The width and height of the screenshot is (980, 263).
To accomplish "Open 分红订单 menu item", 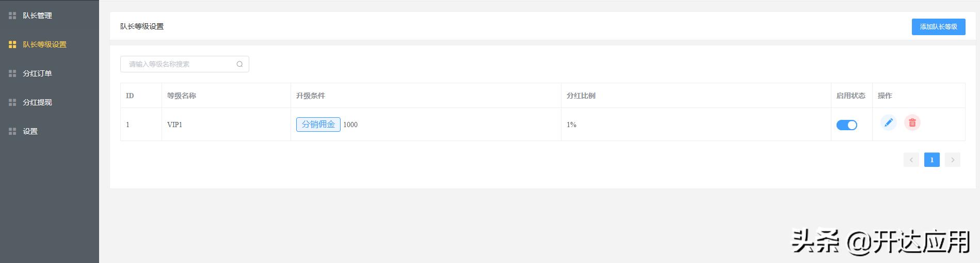I will [x=37, y=73].
